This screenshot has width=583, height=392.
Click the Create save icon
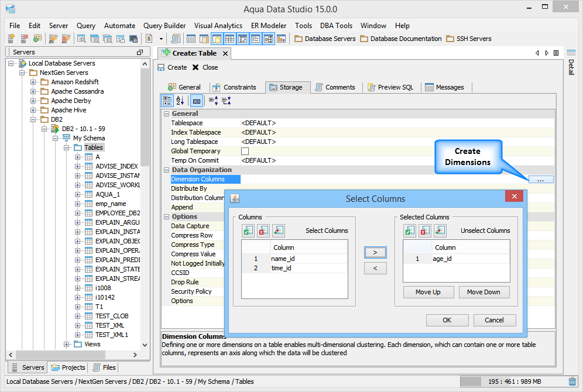(x=162, y=67)
